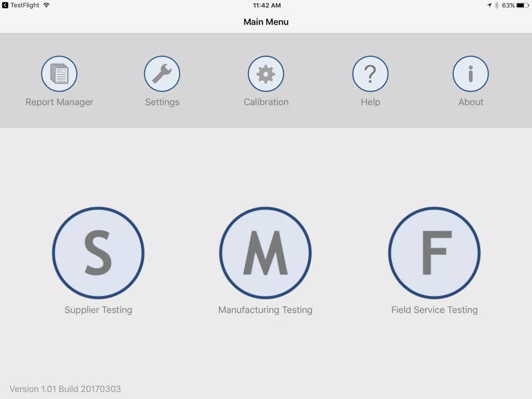Tap the Version 1.01 Build text
Image resolution: width=532 pixels, height=399 pixels.
pyautogui.click(x=65, y=389)
